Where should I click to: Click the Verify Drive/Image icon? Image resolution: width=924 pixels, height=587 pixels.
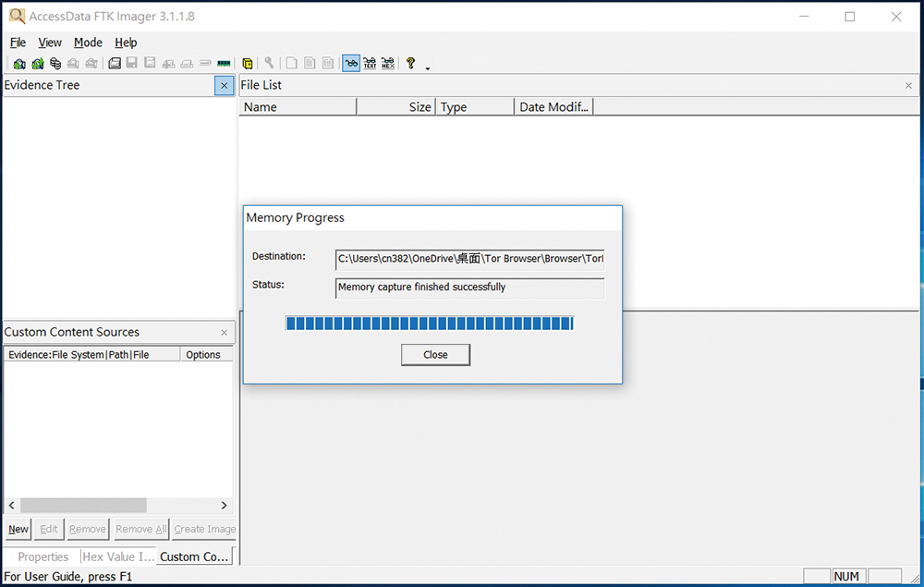pos(205,63)
